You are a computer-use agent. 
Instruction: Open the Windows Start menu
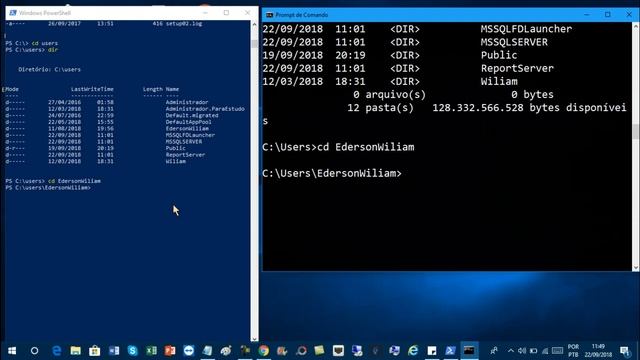(x=12, y=351)
